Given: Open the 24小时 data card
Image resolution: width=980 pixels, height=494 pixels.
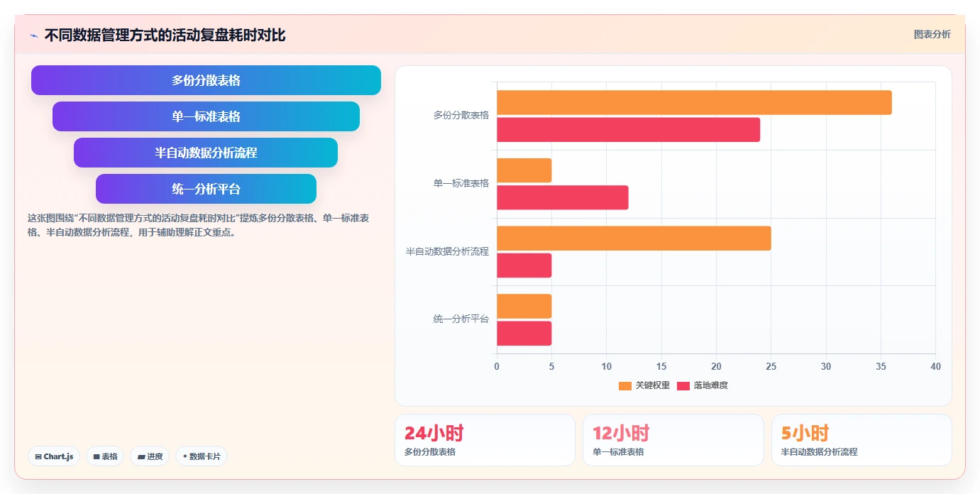Looking at the screenshot, I should pyautogui.click(x=485, y=440).
